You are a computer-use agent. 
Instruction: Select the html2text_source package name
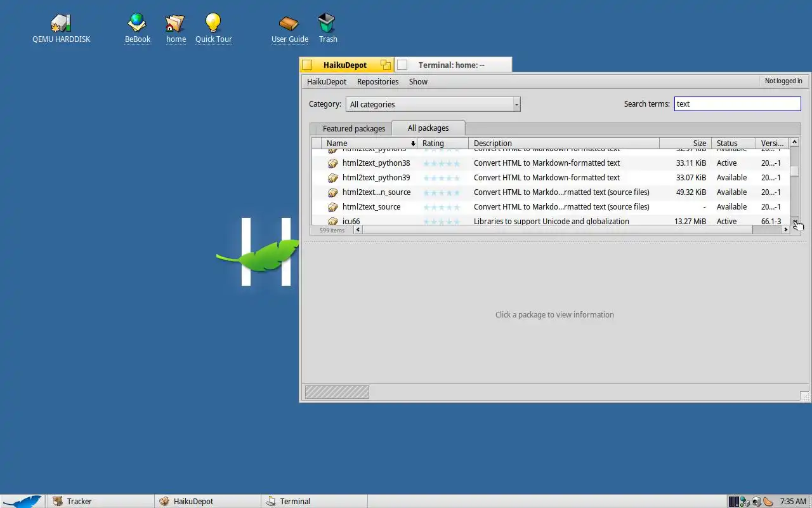click(x=371, y=207)
